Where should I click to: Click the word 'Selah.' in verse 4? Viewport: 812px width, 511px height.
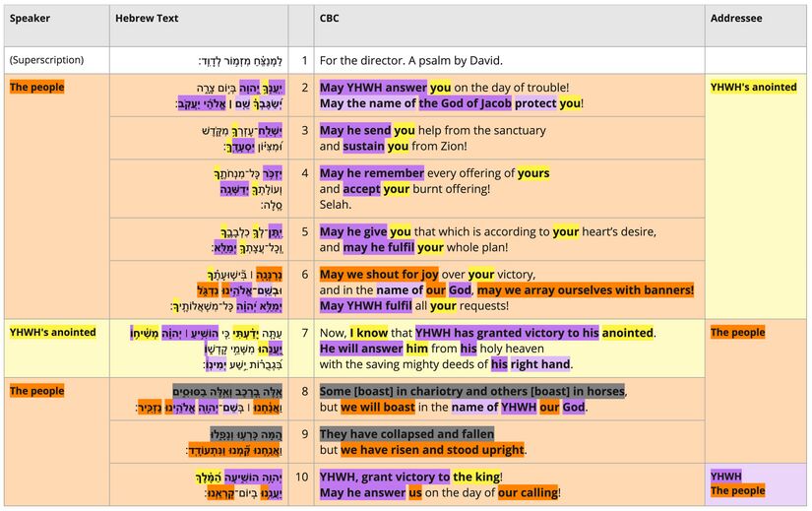point(336,205)
